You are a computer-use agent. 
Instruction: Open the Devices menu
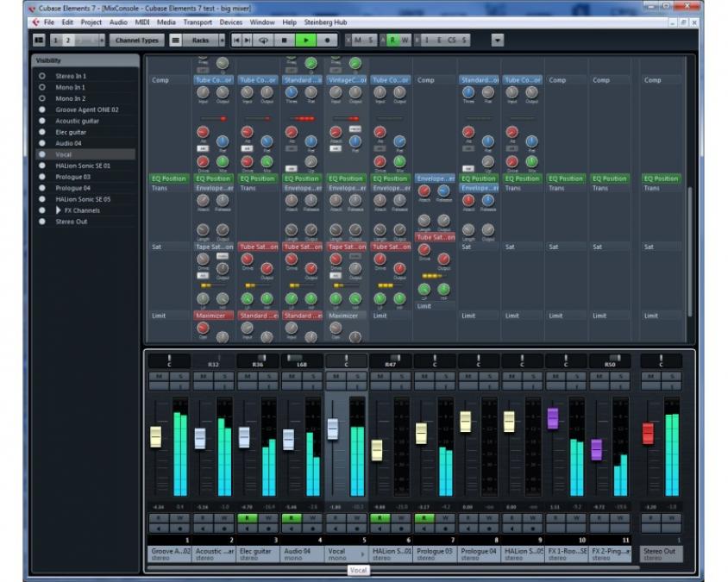231,22
